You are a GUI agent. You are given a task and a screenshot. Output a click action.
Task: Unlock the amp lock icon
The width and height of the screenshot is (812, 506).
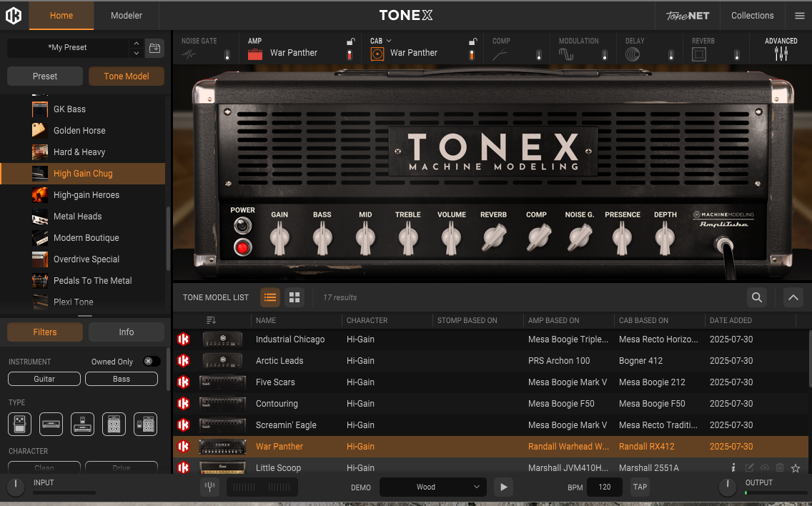(x=350, y=41)
